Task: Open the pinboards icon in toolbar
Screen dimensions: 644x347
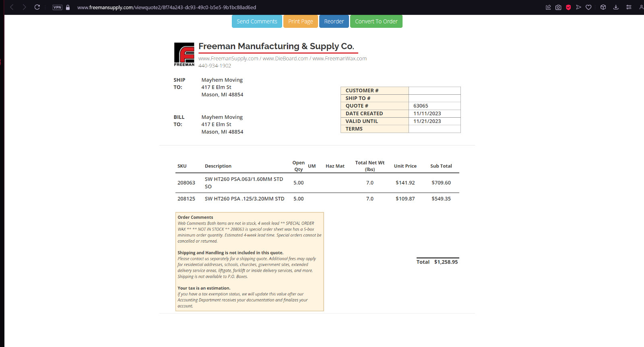Action: tap(548, 7)
